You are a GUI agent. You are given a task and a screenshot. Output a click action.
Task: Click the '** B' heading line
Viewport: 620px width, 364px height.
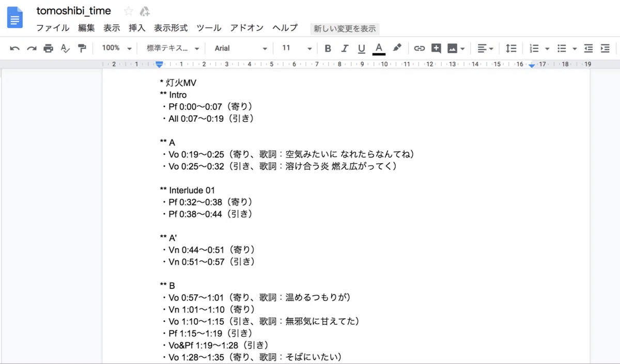point(168,286)
